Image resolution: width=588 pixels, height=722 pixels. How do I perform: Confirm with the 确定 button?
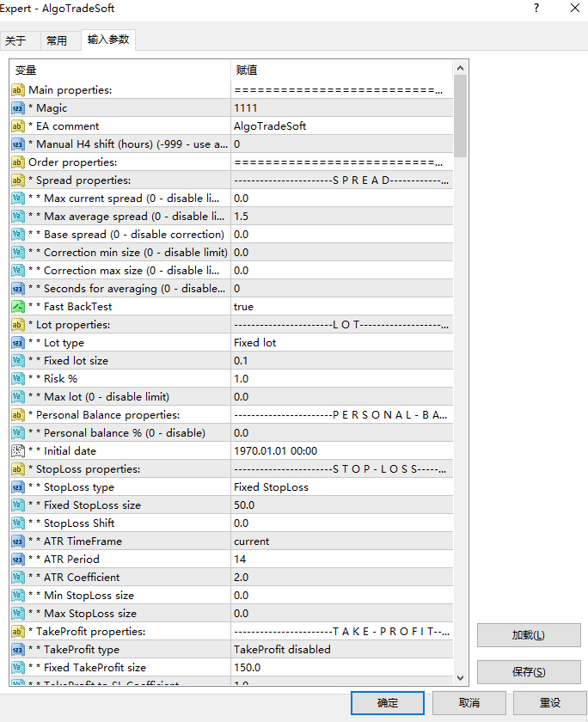(x=387, y=703)
